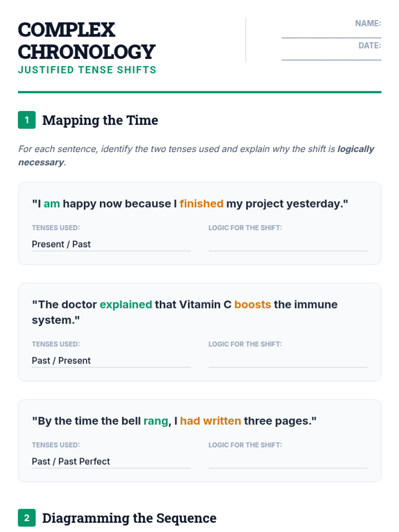Click the "Past / Past Perfect" answer field

(x=111, y=462)
